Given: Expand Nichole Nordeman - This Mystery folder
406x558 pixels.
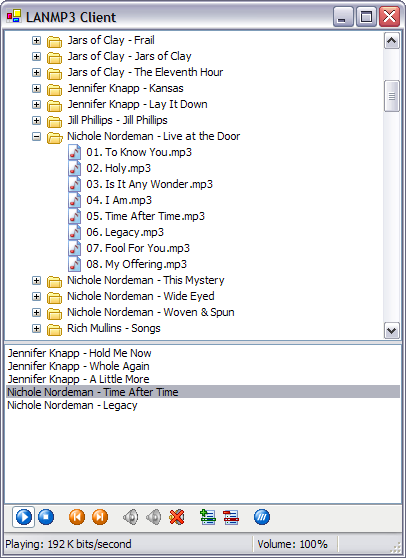Looking at the screenshot, I should pos(36,280).
